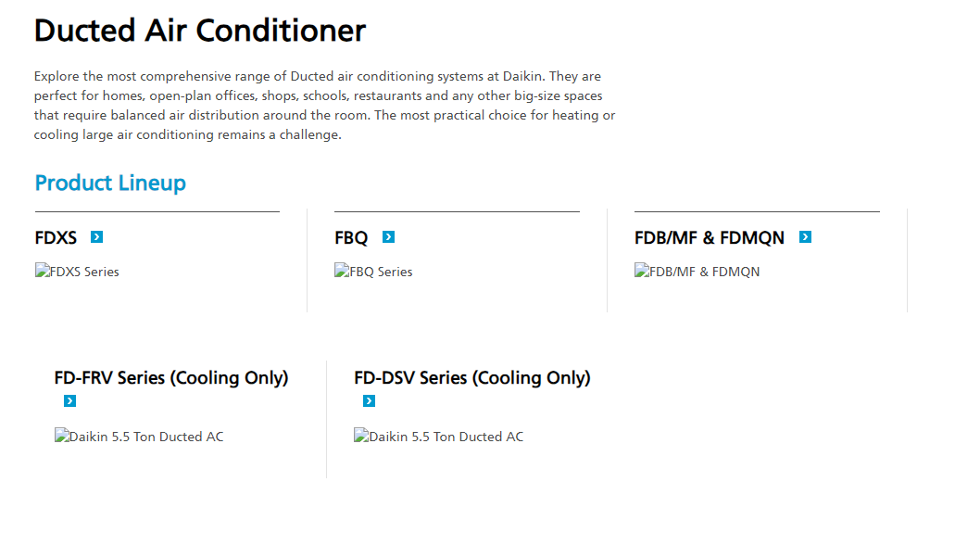The width and height of the screenshot is (980, 545).
Task: Open the FDXS product heading link
Action: (x=56, y=238)
